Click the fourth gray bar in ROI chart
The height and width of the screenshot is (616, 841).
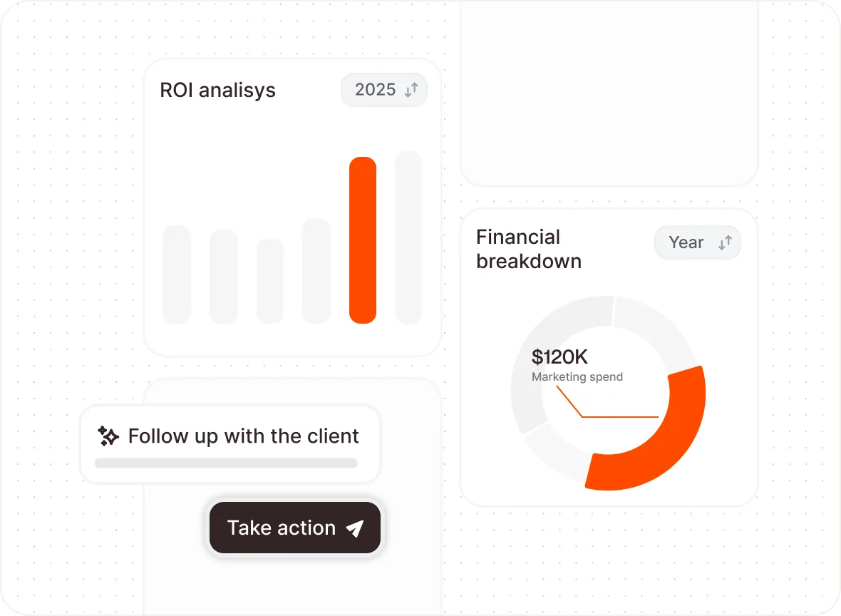[x=316, y=270]
